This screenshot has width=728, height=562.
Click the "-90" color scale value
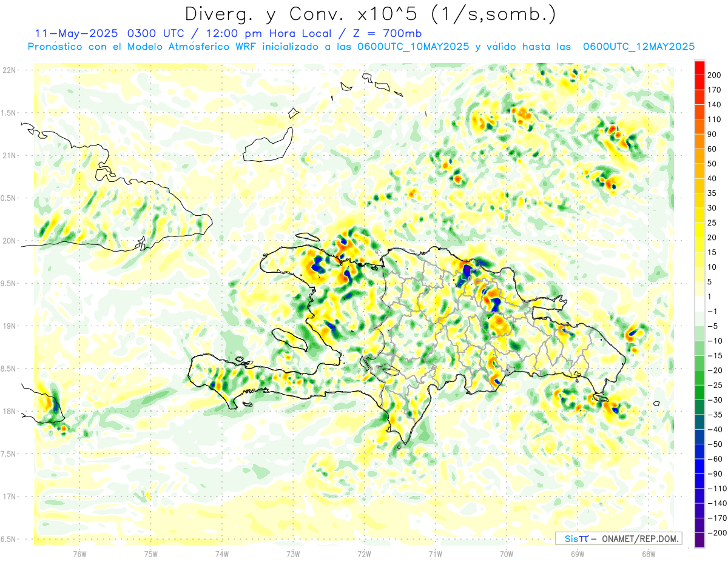tap(714, 474)
